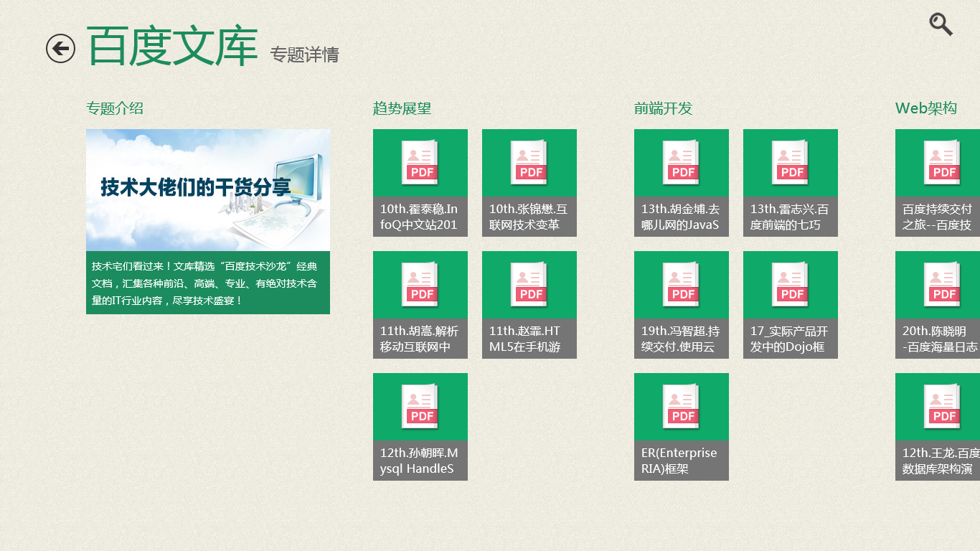Open search with the magnifier icon
Image resolution: width=980 pixels, height=551 pixels.
(x=941, y=24)
